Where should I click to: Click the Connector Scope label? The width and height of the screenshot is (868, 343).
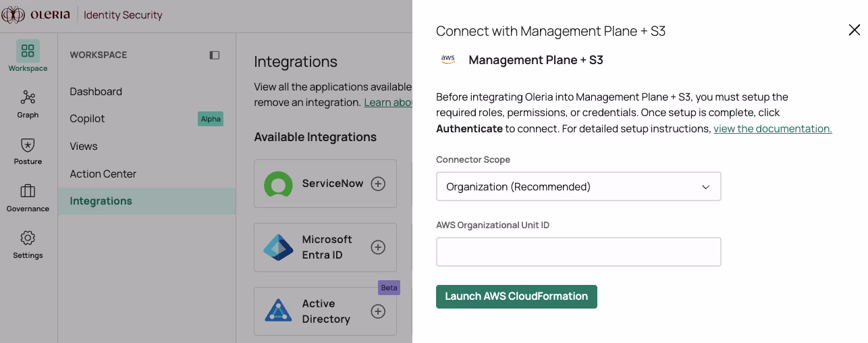click(473, 160)
